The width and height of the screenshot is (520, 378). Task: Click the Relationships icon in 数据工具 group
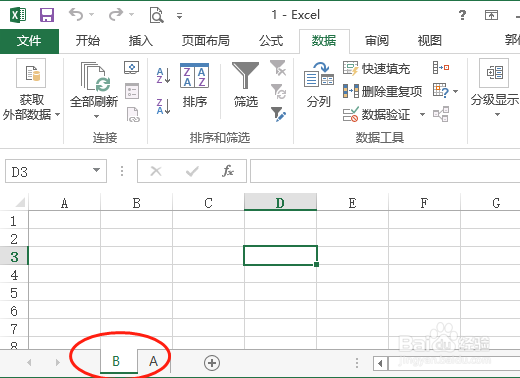pos(441,114)
